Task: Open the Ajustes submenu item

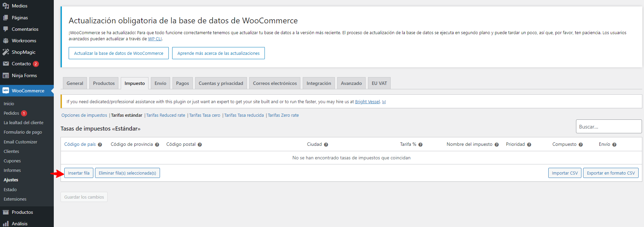Action: click(11, 180)
